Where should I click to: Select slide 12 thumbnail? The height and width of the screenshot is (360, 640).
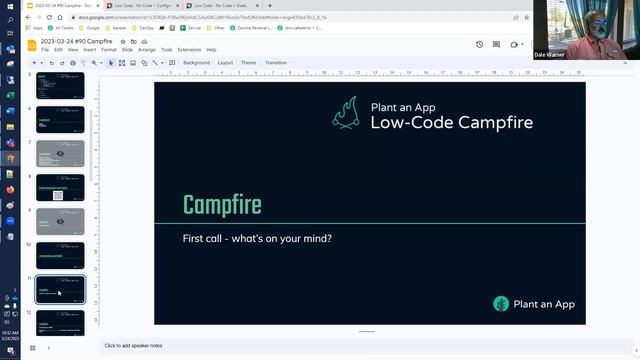point(60,323)
